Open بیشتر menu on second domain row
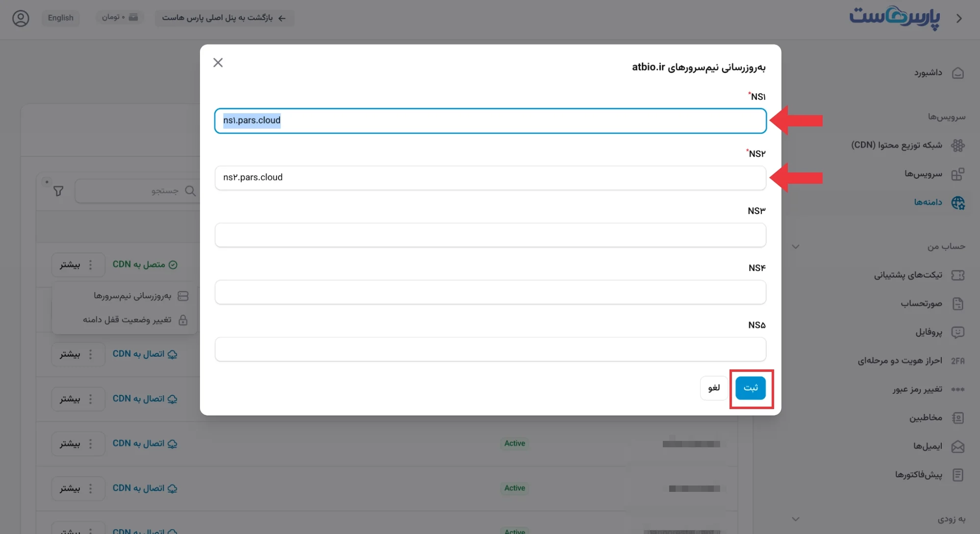980x534 pixels. (x=78, y=354)
